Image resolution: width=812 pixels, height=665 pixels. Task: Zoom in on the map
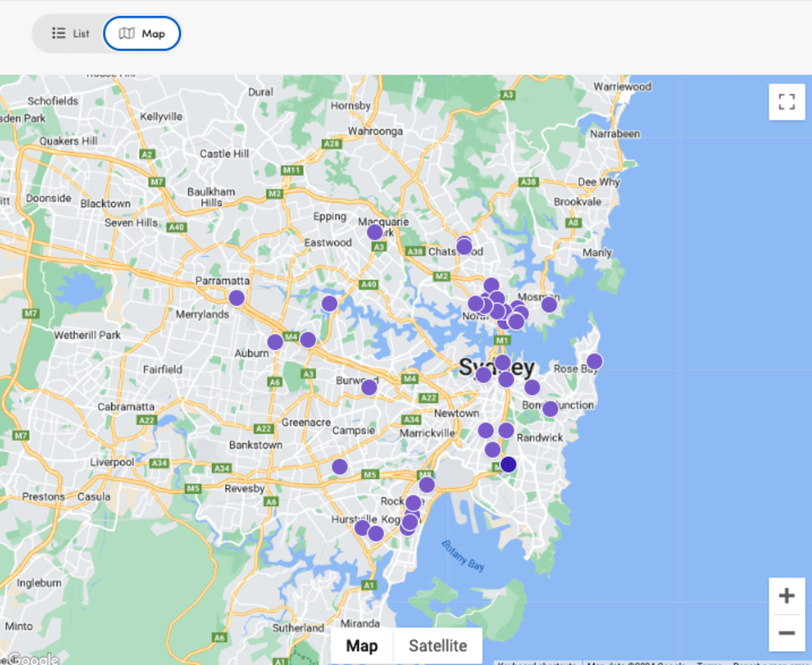pyautogui.click(x=787, y=596)
